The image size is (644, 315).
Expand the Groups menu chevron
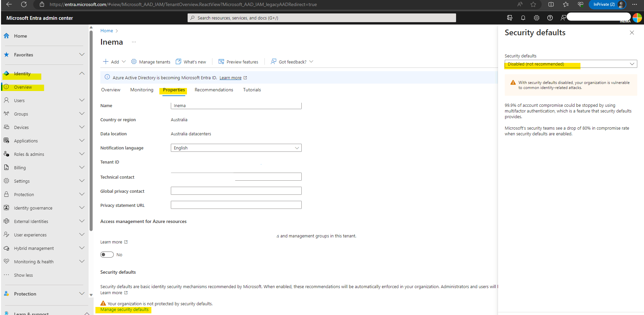coord(82,114)
